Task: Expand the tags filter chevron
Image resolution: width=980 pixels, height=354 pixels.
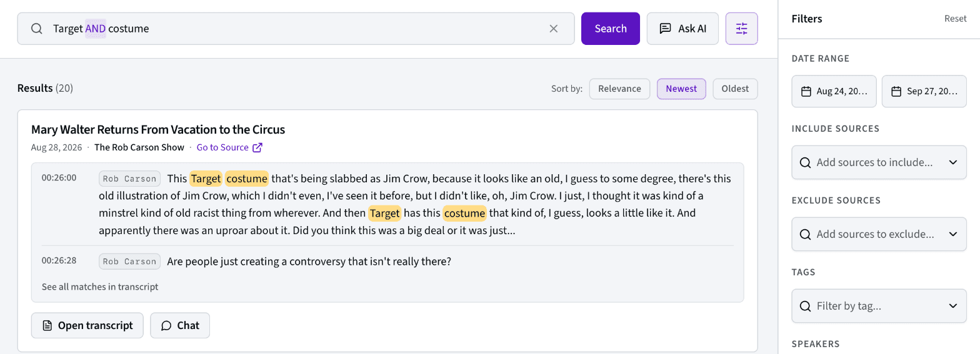Action: (952, 306)
